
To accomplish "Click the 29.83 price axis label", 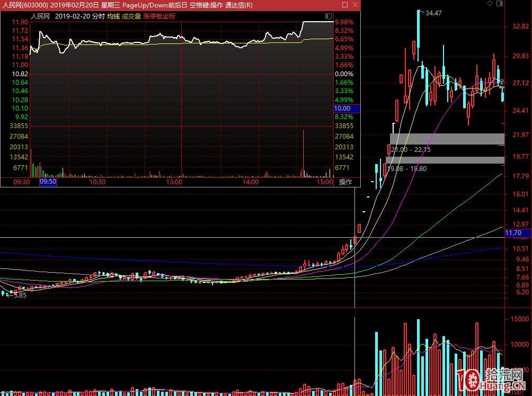I will (x=520, y=56).
